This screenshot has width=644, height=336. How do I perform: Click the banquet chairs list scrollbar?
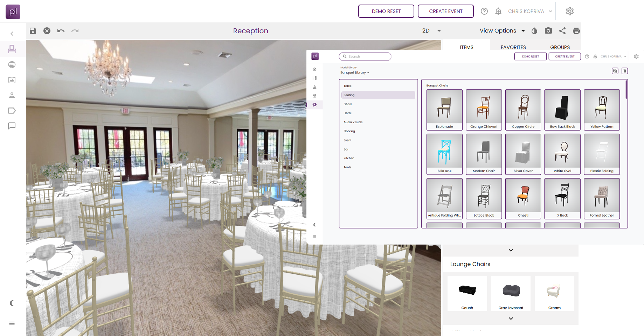coord(626,90)
